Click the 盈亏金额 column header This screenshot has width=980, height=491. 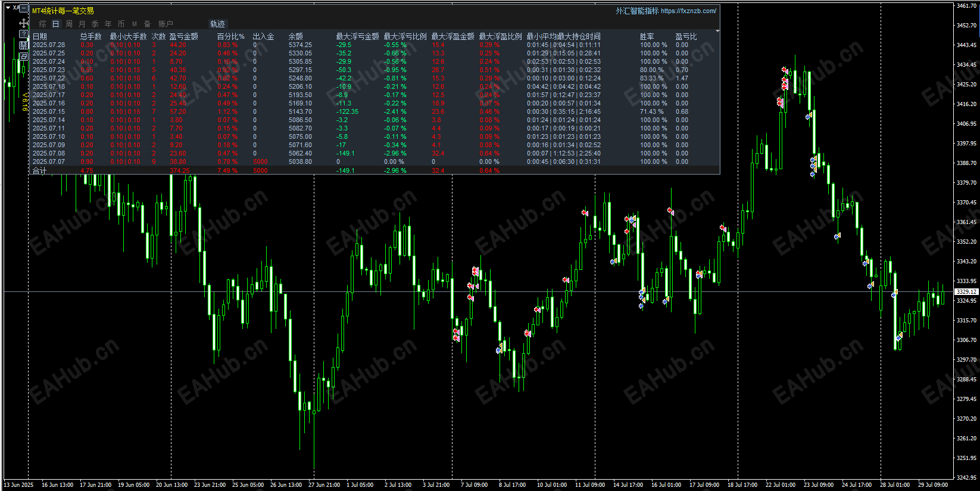(184, 36)
